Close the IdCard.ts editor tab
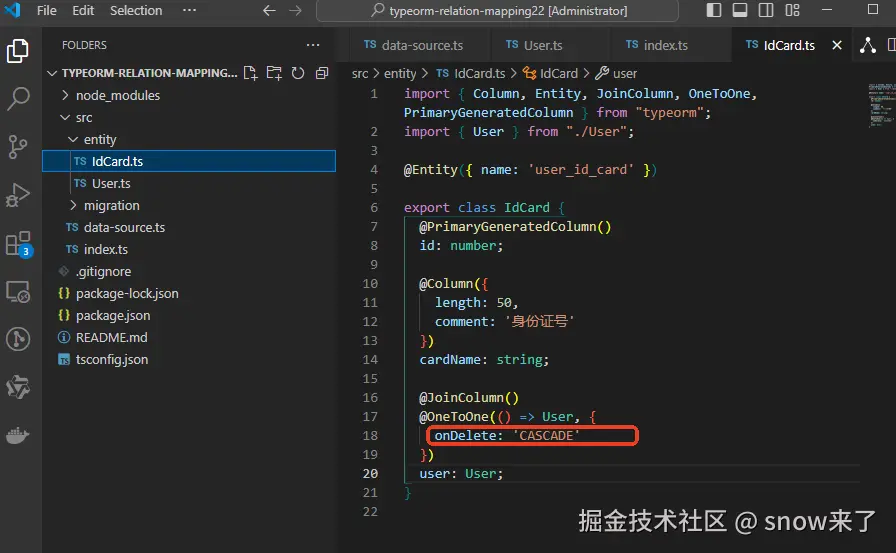Screen dimensions: 896x553 pyautogui.click(x=837, y=45)
